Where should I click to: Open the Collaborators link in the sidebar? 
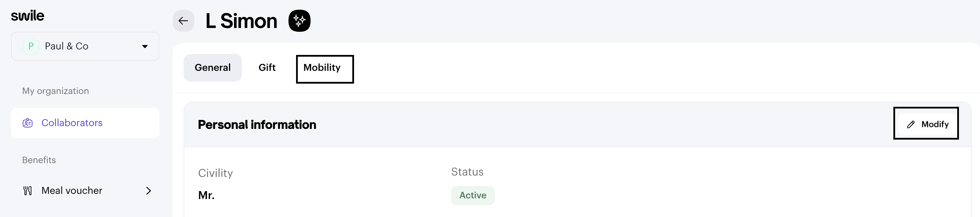pos(72,123)
